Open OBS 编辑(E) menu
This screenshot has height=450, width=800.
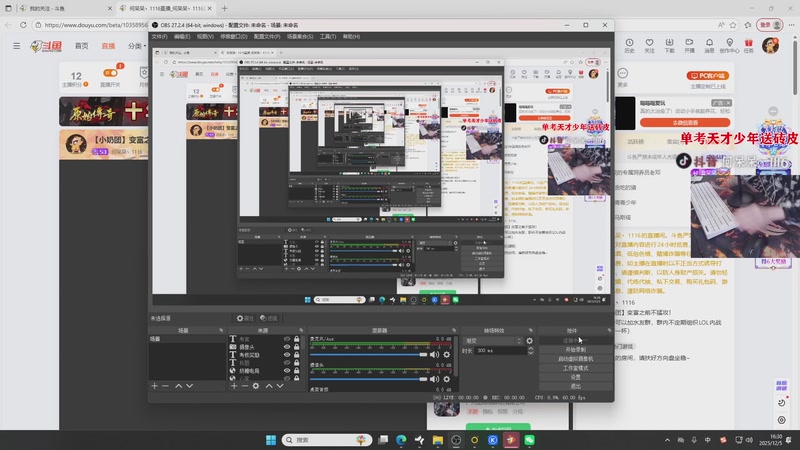[182, 37]
